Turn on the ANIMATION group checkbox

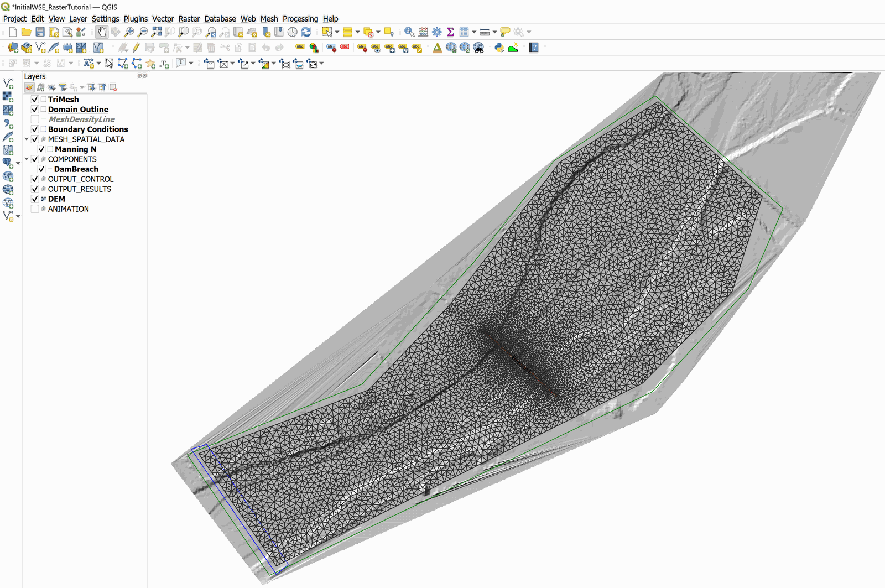[x=35, y=209]
